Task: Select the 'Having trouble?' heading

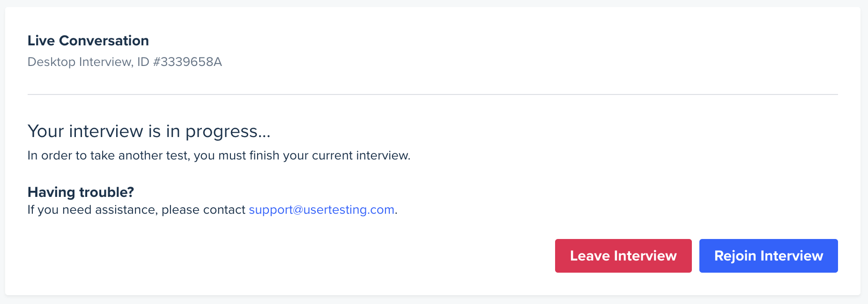Action: coord(81,192)
